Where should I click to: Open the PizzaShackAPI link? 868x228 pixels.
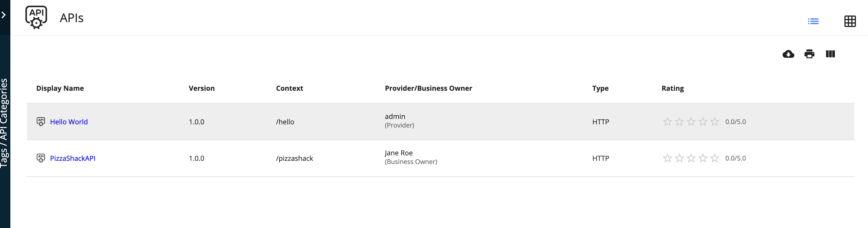coord(73,159)
